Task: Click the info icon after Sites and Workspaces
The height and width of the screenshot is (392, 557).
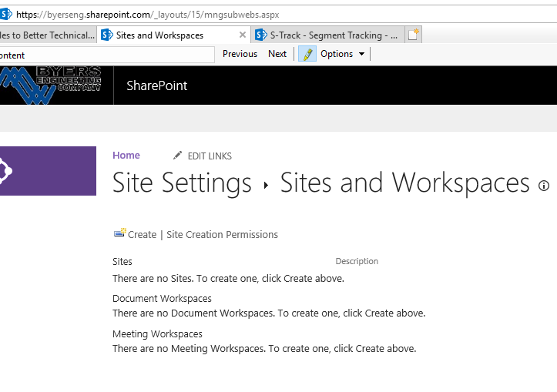Action: coord(544,186)
